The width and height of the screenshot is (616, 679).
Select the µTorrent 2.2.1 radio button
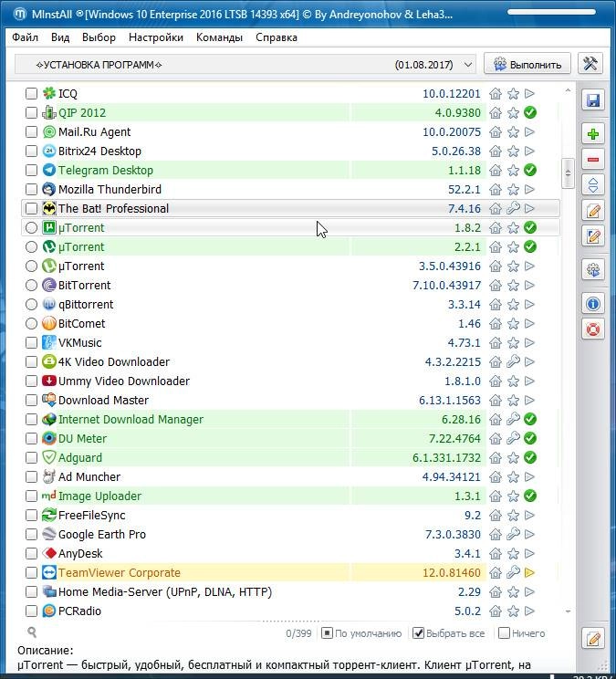(x=31, y=246)
